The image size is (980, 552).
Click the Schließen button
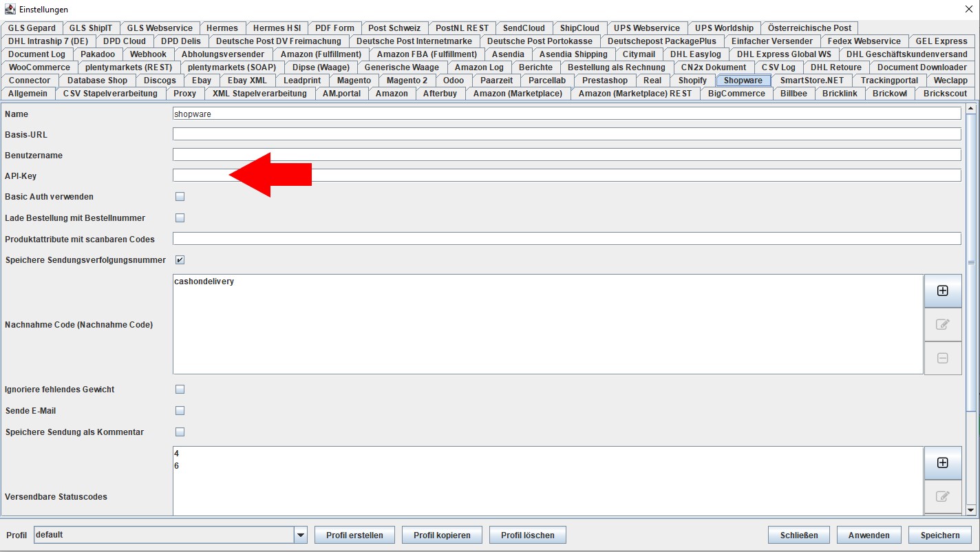click(799, 535)
